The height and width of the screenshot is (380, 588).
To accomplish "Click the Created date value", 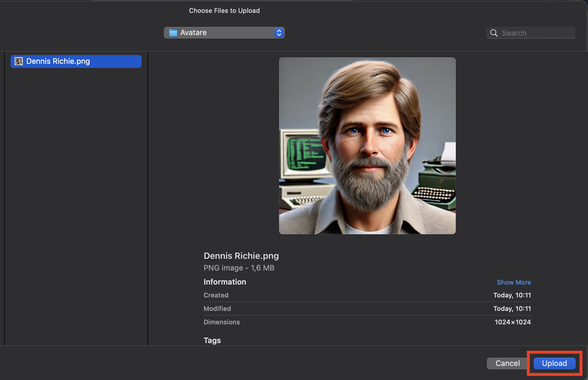I will [512, 295].
